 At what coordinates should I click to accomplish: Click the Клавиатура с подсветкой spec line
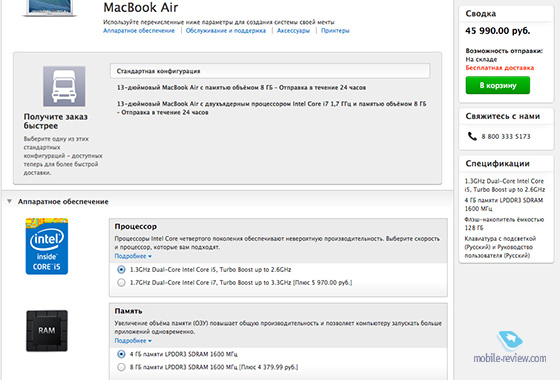pos(500,247)
